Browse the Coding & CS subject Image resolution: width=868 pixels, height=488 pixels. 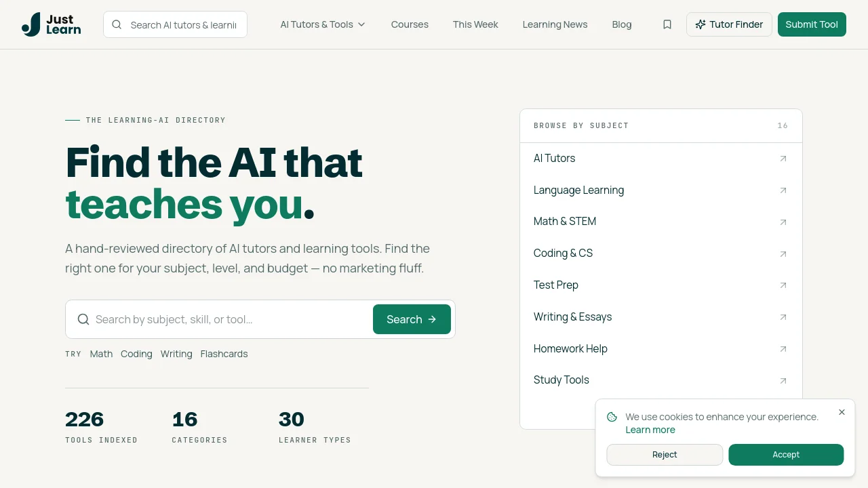click(661, 253)
